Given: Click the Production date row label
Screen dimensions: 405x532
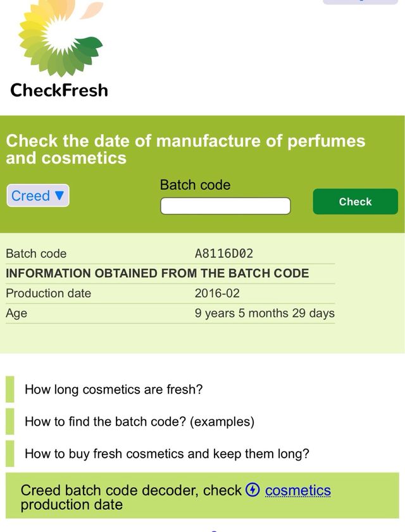Looking at the screenshot, I should 49,293.
